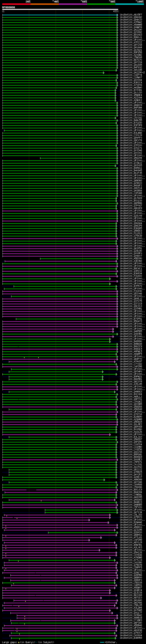Select hit UniRef100_O75439
The width and height of the screenshot is (146, 644).
[131, 236]
